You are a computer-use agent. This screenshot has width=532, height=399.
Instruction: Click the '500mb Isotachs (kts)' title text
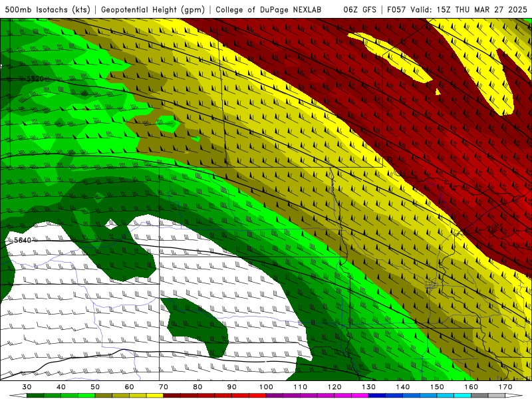[x=47, y=9]
